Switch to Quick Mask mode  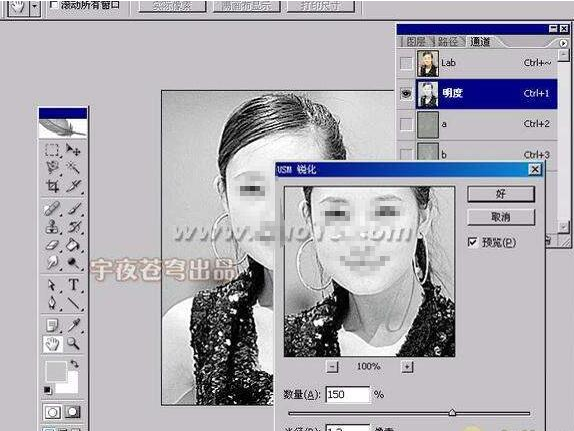(73, 412)
